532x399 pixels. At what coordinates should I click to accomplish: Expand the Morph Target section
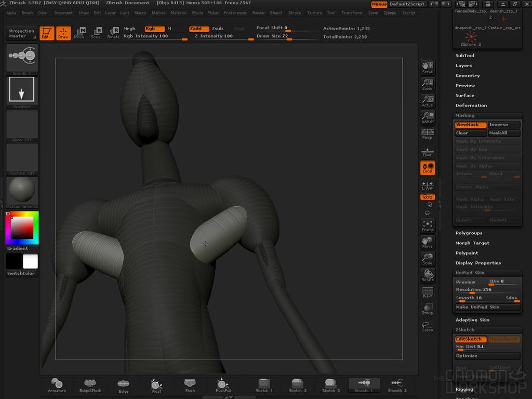tap(472, 243)
